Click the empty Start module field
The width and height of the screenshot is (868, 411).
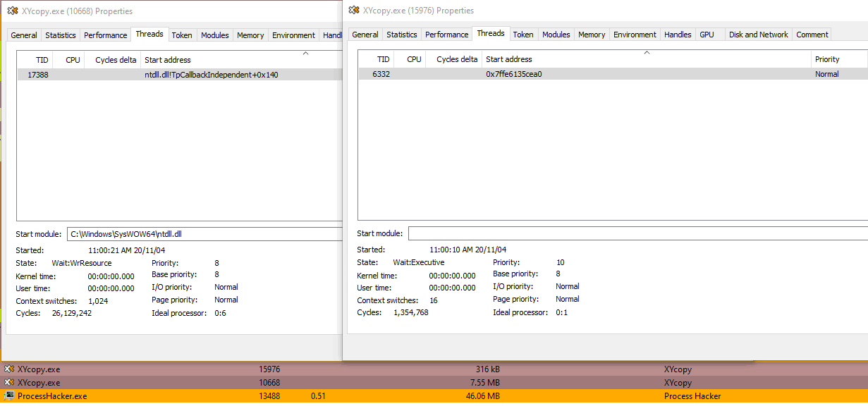point(635,233)
